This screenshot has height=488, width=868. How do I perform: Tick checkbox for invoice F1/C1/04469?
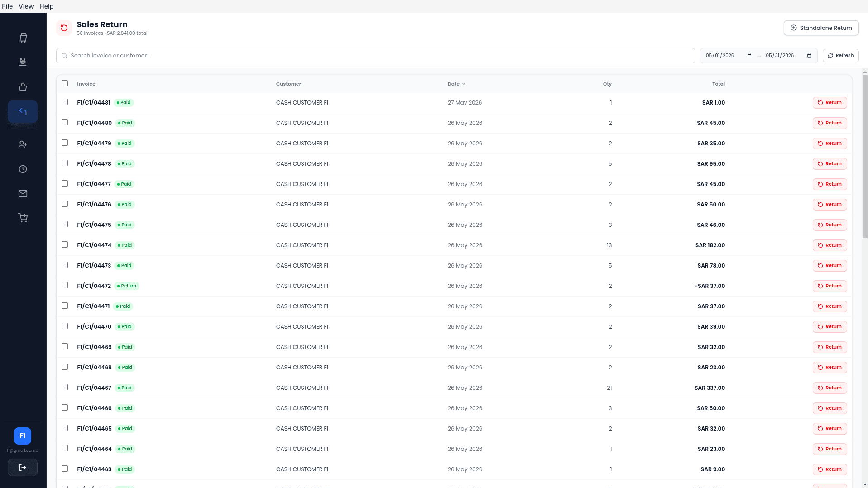coord(65,346)
